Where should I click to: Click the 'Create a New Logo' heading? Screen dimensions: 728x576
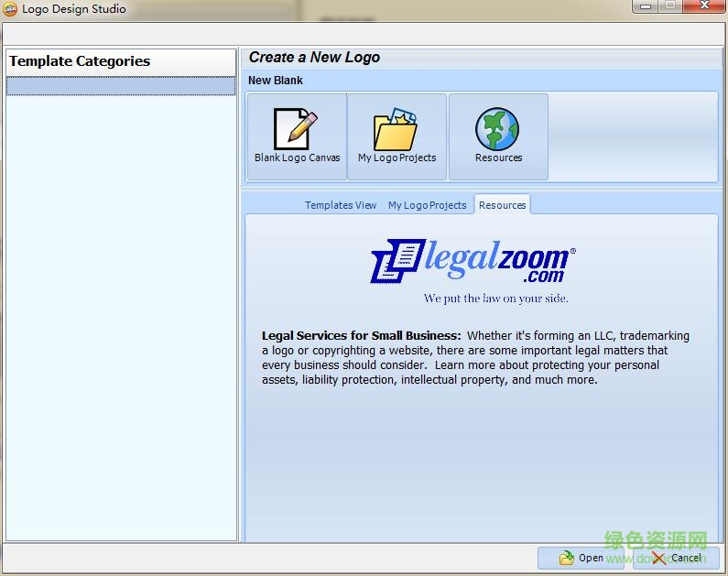pos(314,57)
